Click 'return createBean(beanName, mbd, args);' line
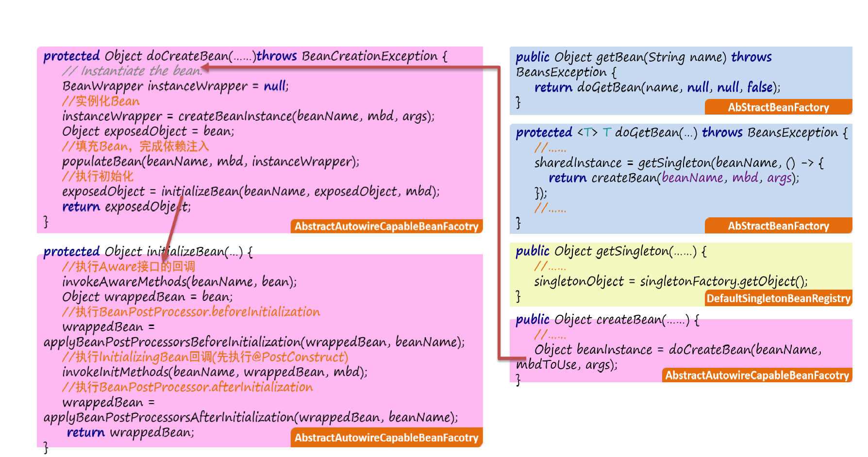Screen dimensions: 868x457 click(x=674, y=178)
